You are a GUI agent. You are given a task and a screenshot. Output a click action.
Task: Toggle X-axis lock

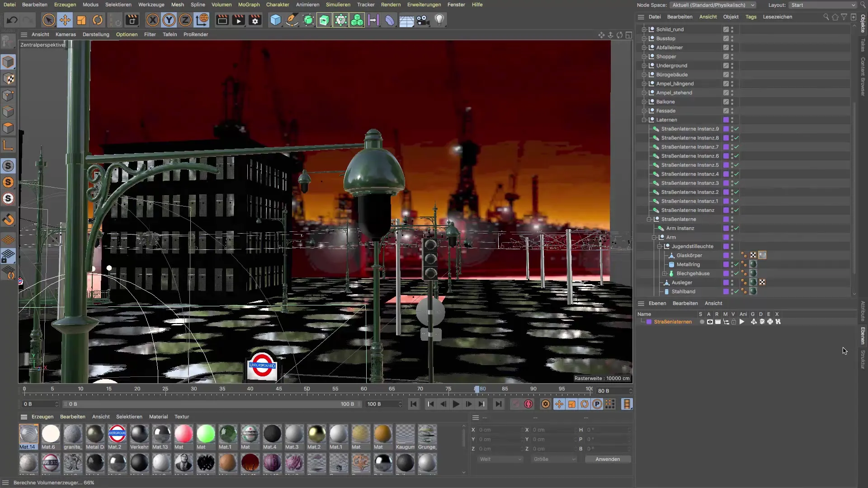(153, 20)
